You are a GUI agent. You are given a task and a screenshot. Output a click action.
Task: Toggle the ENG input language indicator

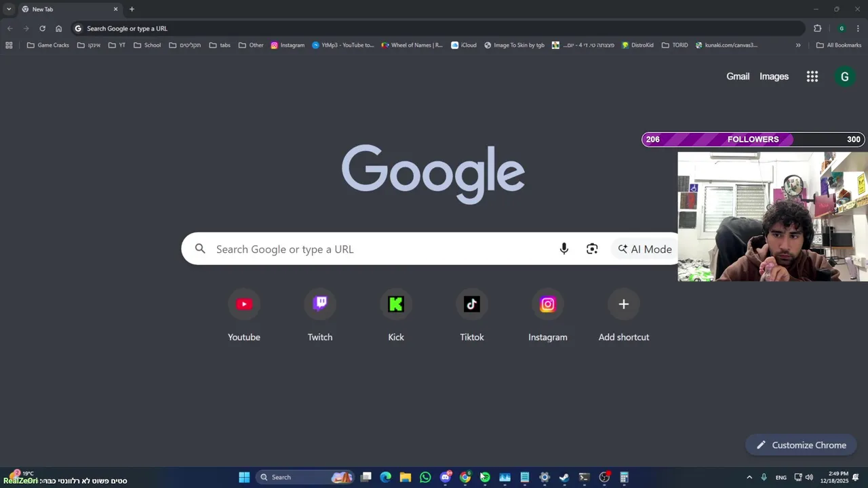coord(781,477)
